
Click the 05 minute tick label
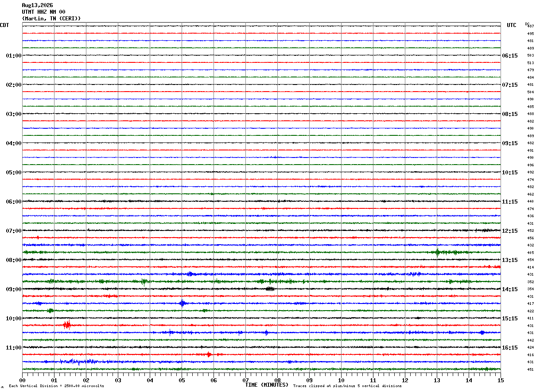182,380
